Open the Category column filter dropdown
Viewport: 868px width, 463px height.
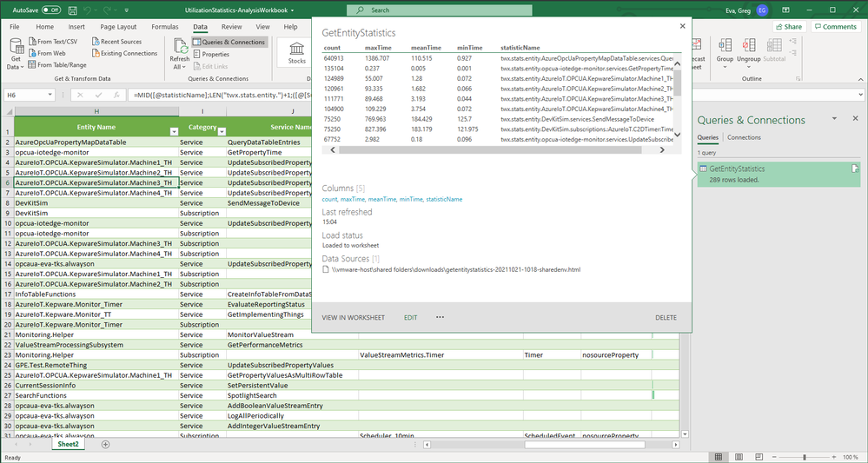click(222, 132)
